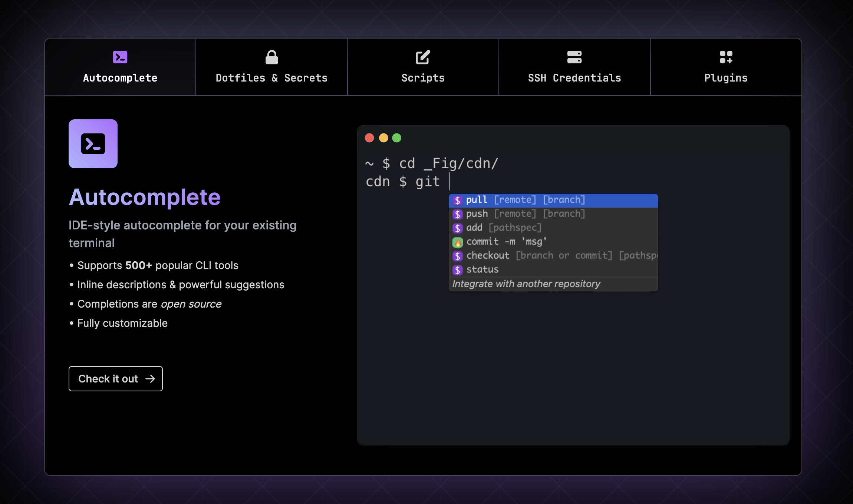Click the Check it out button
Image resolution: width=853 pixels, height=504 pixels.
[x=115, y=378]
